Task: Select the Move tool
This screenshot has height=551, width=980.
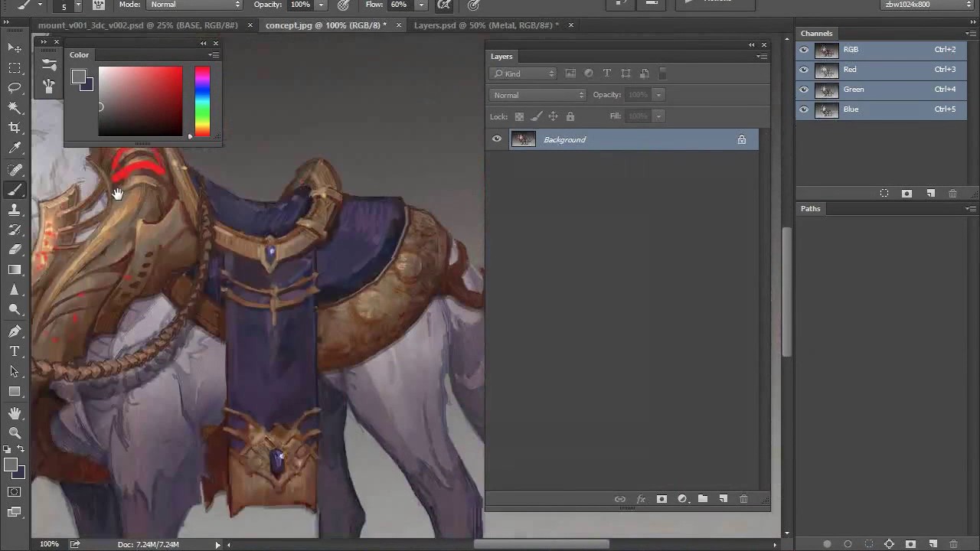Action: click(15, 48)
